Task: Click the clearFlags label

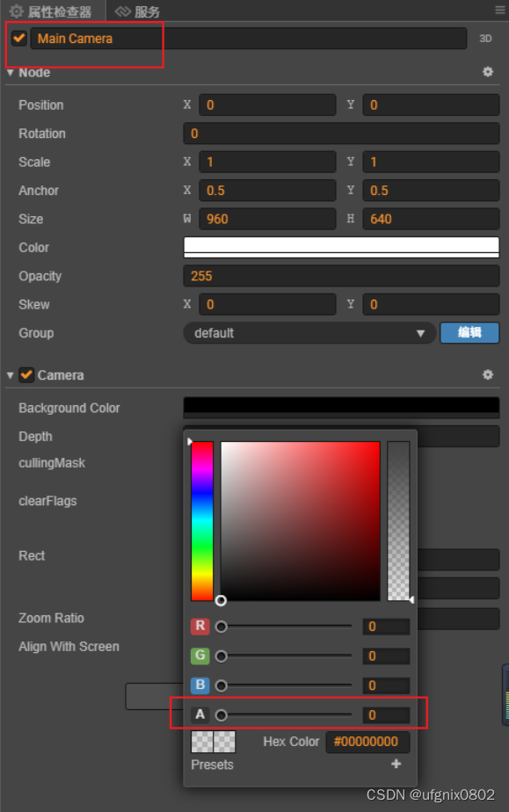Action: coord(47,501)
